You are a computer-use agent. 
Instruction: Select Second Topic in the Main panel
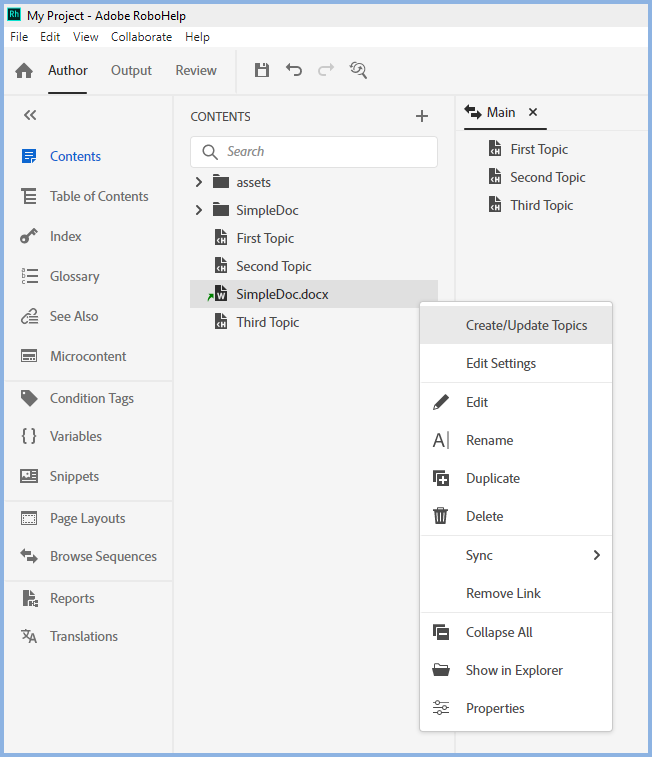547,177
